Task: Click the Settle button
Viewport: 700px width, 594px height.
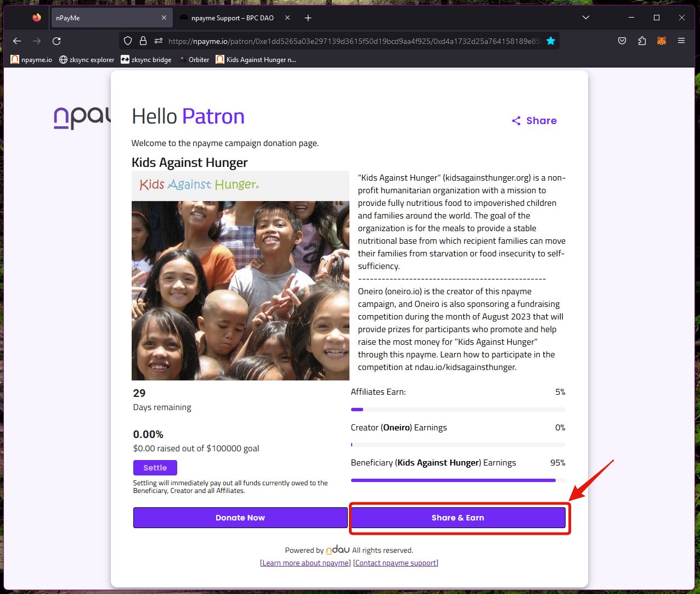Action: pos(155,468)
